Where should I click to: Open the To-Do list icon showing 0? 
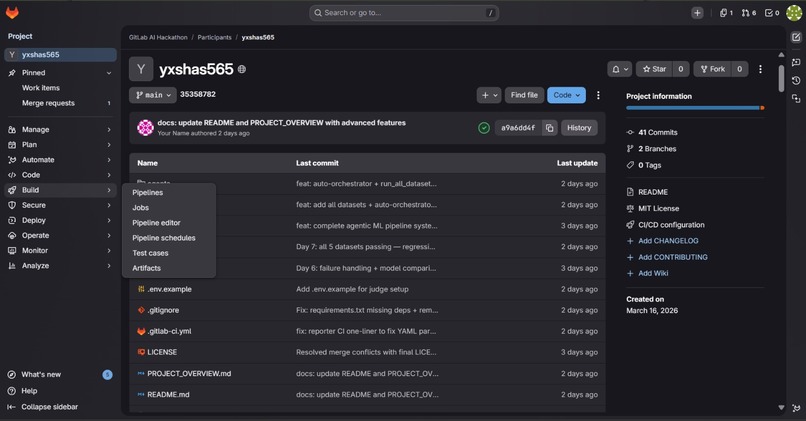pyautogui.click(x=772, y=13)
